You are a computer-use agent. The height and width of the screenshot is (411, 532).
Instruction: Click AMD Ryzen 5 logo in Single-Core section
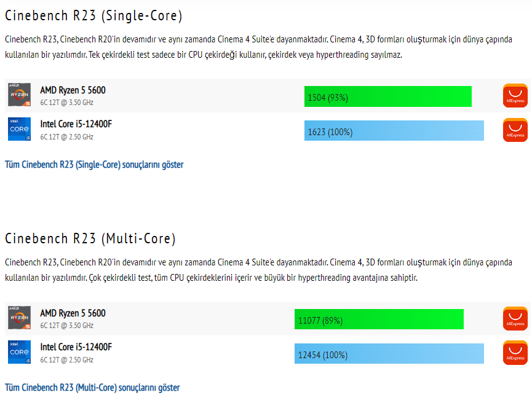[20, 95]
